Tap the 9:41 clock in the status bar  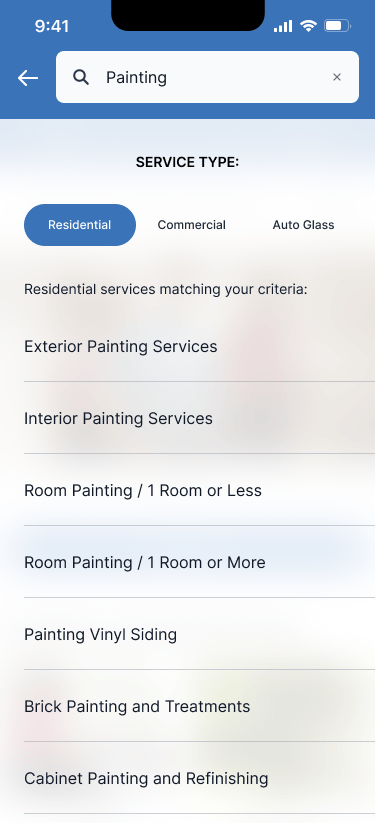click(51, 26)
